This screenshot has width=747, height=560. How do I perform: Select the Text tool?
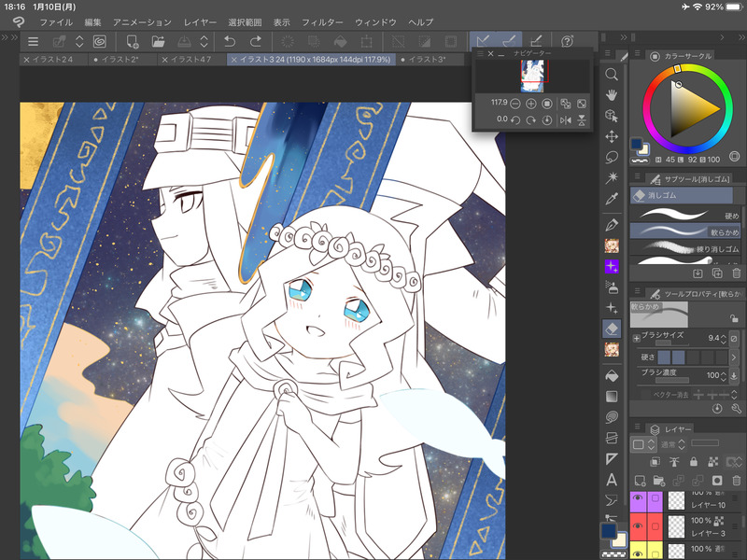click(x=612, y=480)
